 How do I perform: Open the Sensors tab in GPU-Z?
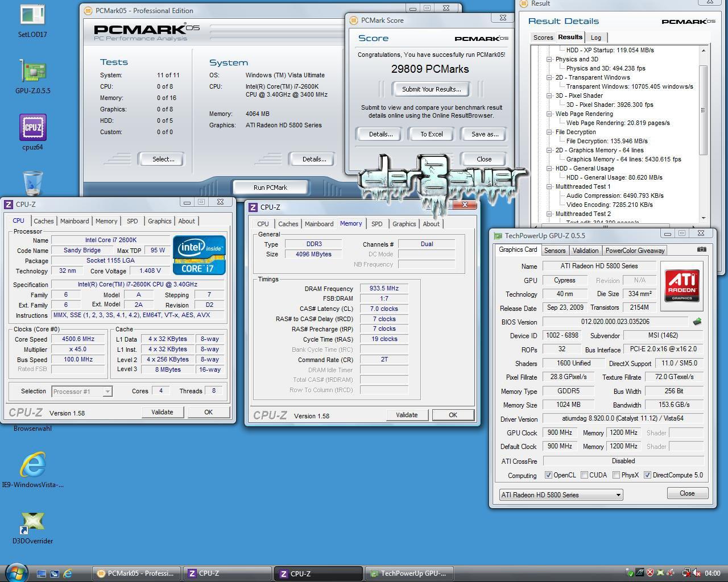(x=555, y=251)
